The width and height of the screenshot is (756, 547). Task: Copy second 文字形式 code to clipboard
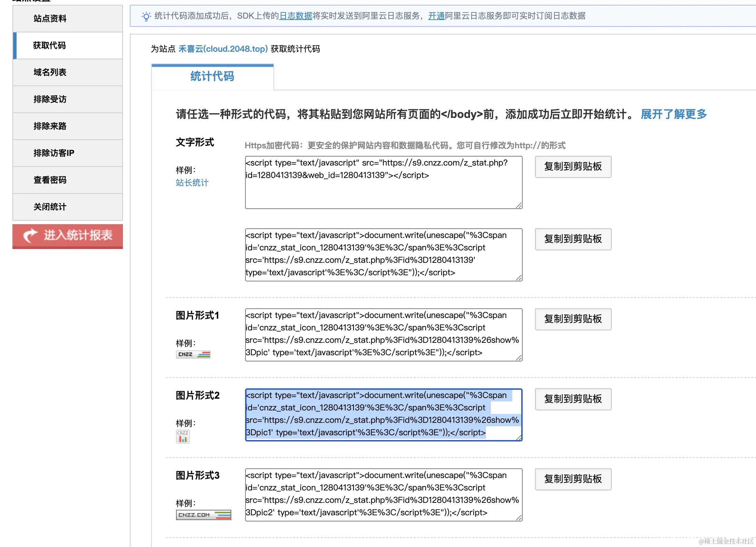click(x=573, y=239)
